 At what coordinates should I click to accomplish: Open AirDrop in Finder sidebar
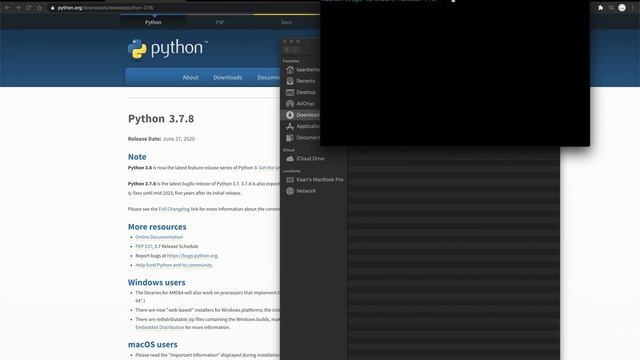point(301,104)
